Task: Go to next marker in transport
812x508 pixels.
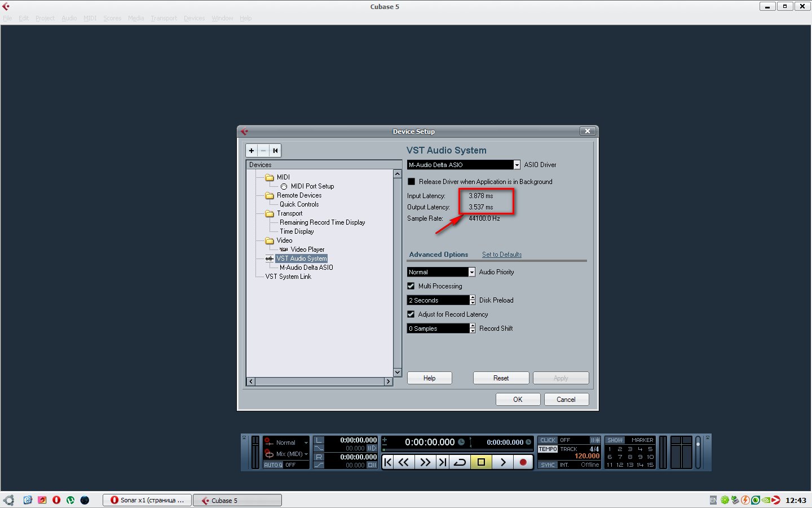Action: click(443, 462)
